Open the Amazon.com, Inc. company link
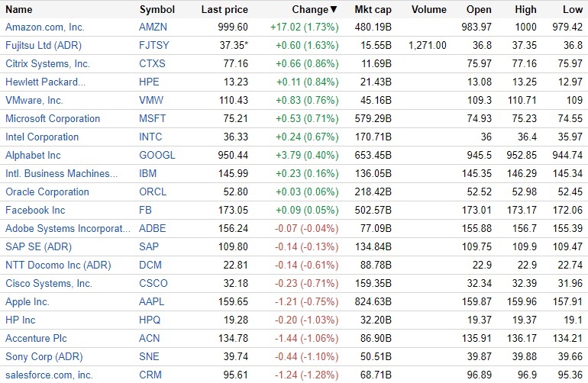588x383 pixels. [45, 27]
